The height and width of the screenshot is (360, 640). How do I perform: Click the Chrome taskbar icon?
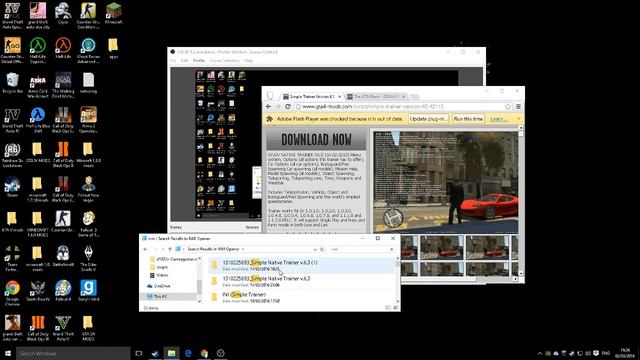point(204,353)
